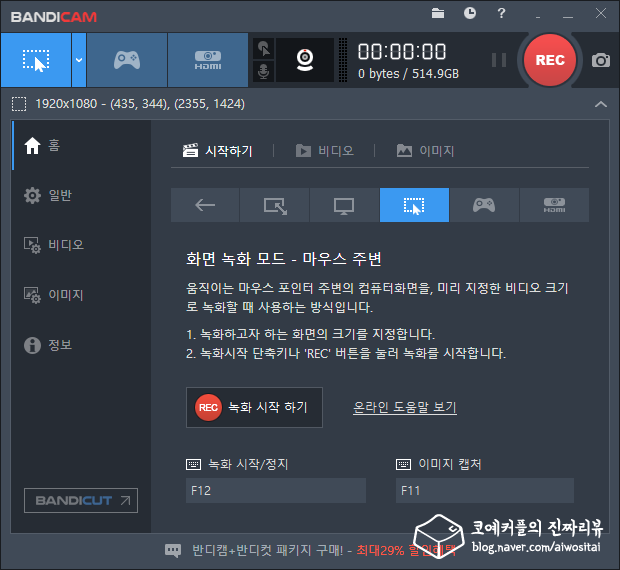Toggle webcam overlay icon
The height and width of the screenshot is (570, 620).
pyautogui.click(x=305, y=60)
